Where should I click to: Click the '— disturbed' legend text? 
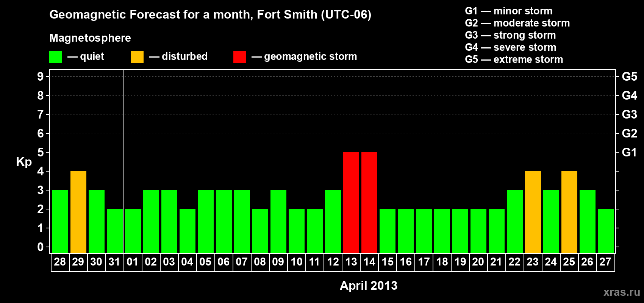coord(178,56)
